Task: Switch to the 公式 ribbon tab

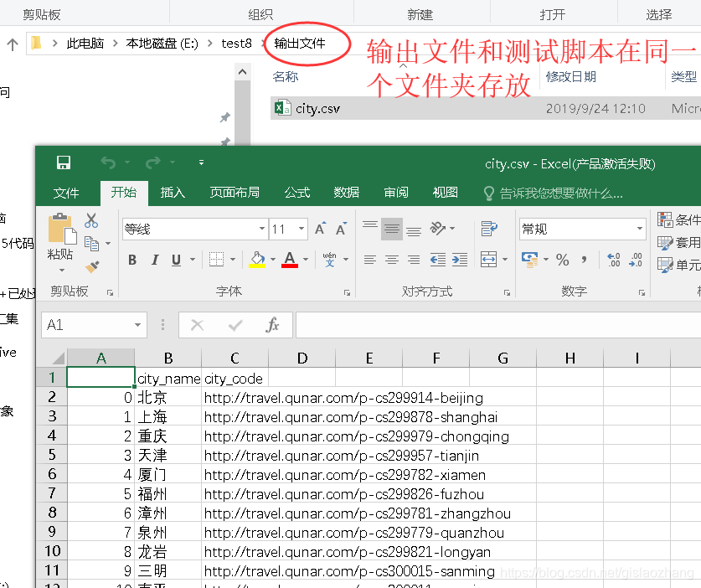Action: [297, 193]
